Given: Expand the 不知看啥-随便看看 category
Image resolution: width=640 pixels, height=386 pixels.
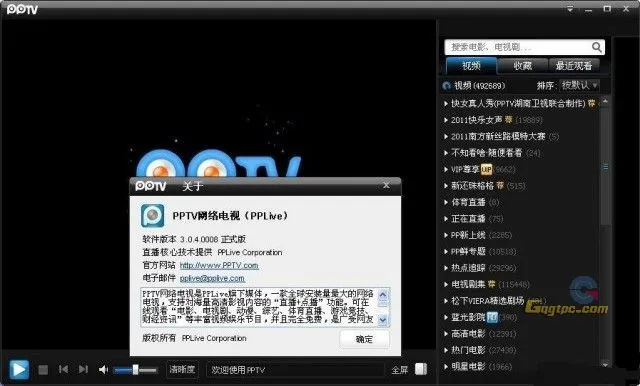Looking at the screenshot, I should 446,153.
